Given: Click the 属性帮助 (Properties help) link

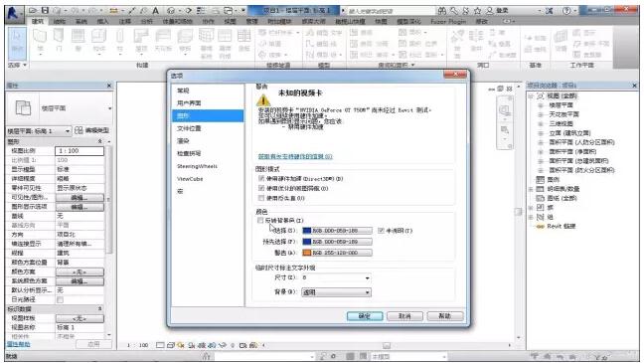Looking at the screenshot, I should pos(19,344).
